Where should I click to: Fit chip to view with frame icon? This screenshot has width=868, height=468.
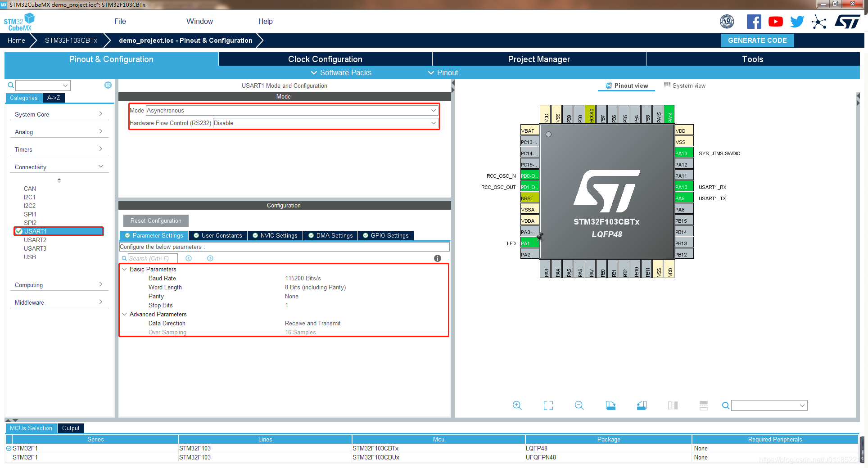[x=548, y=405]
